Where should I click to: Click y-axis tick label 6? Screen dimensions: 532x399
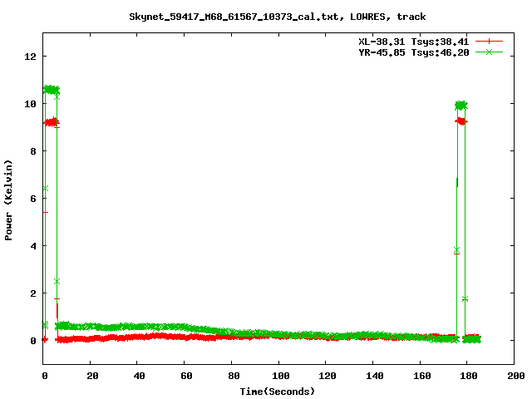[x=33, y=199]
